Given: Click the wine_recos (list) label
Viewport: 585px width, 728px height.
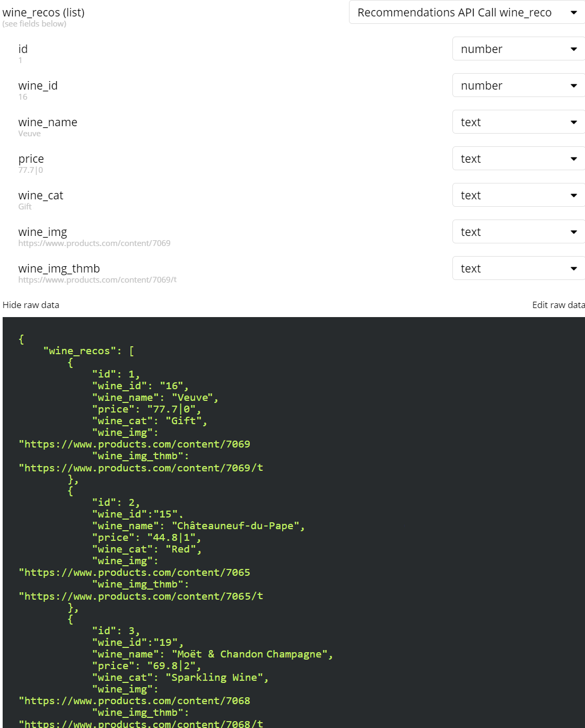Looking at the screenshot, I should pos(43,12).
